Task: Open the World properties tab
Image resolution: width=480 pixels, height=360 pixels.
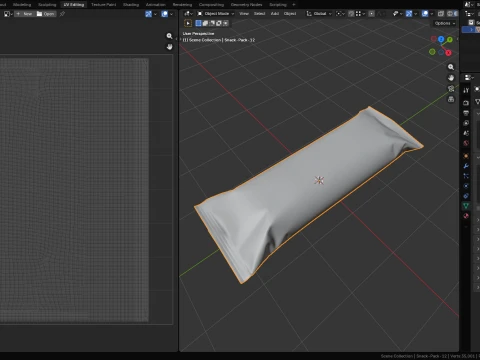Action: click(466, 143)
